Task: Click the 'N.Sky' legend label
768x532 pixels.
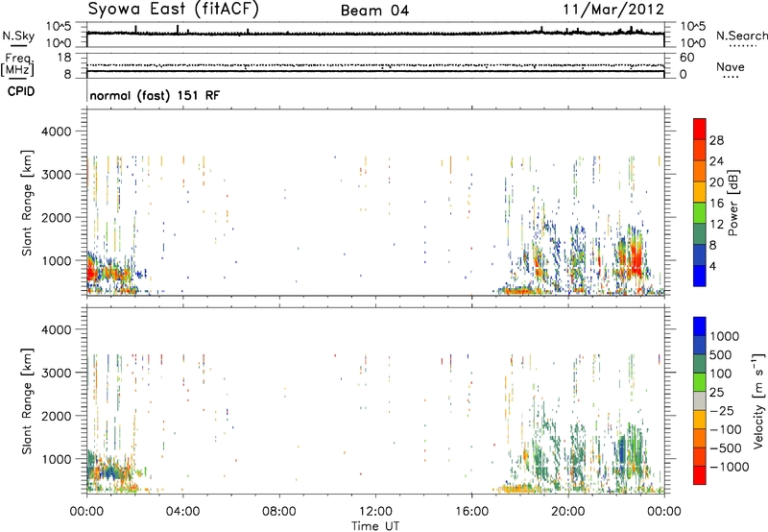Action: click(18, 36)
